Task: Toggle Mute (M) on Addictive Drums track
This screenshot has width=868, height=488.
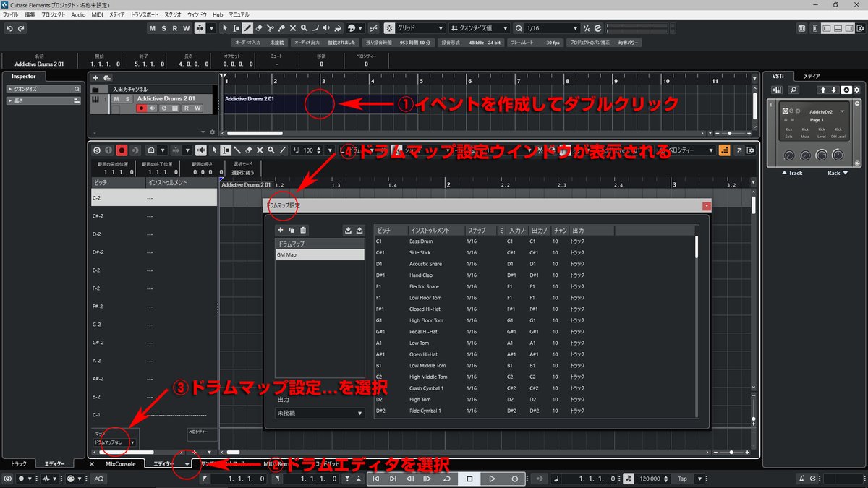Action: [117, 99]
